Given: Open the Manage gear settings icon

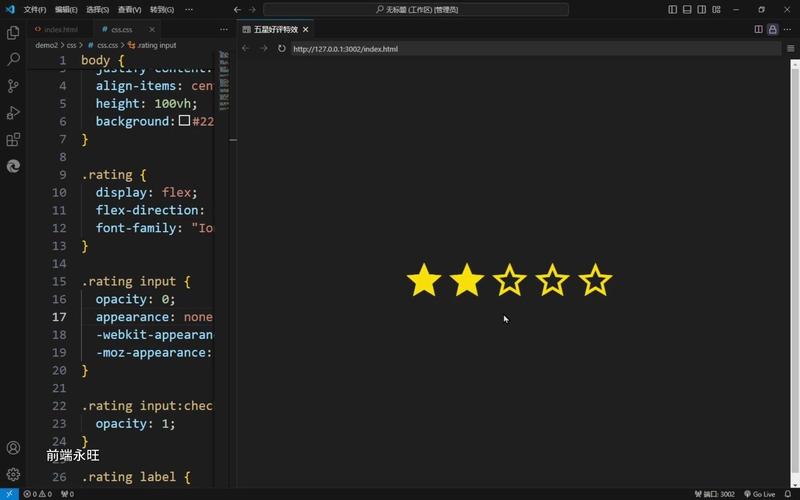Looking at the screenshot, I should (13, 474).
